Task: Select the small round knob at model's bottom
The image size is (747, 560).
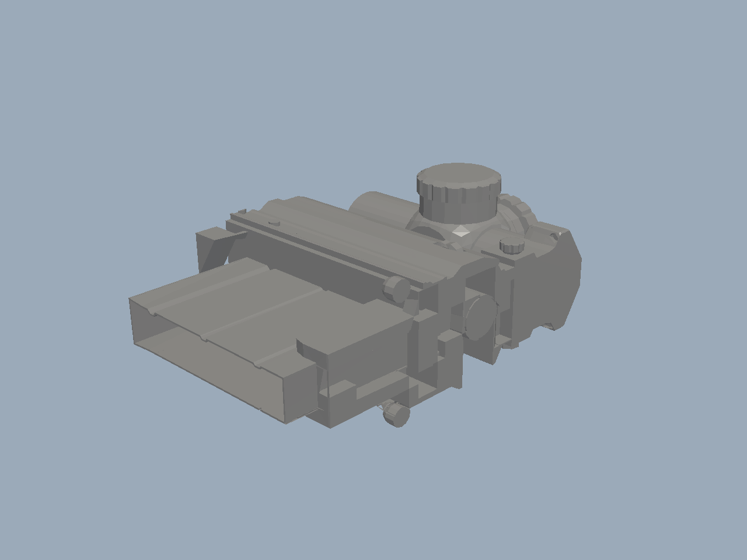Action: [396, 414]
